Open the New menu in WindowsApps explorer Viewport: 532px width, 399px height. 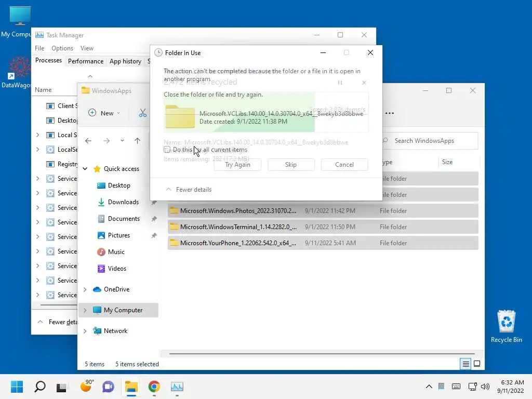pyautogui.click(x=104, y=113)
